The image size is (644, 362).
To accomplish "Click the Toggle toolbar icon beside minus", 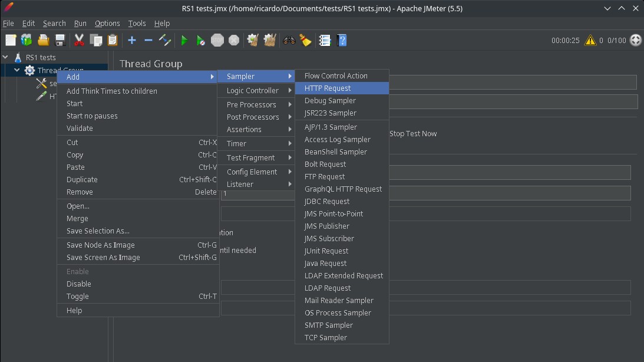I will click(165, 40).
